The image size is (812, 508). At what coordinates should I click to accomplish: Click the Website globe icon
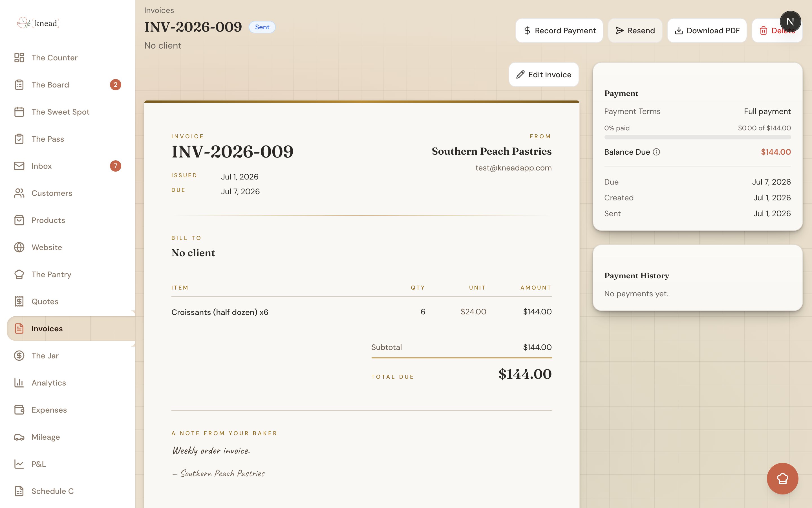coord(19,247)
